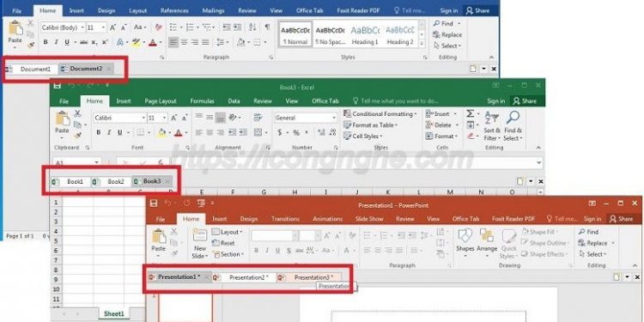Viewport: 644px width, 322px height.
Task: Open Conditional Formatting in Excel
Action: (380, 113)
